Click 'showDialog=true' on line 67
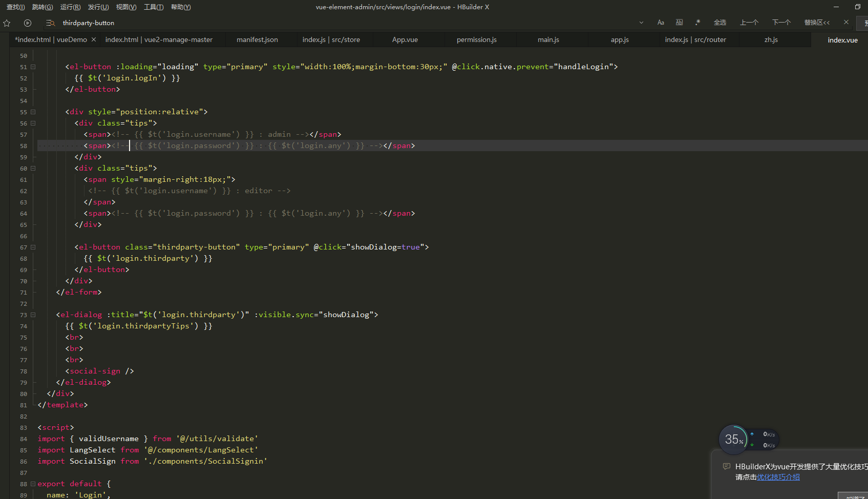868x499 pixels. (385, 247)
